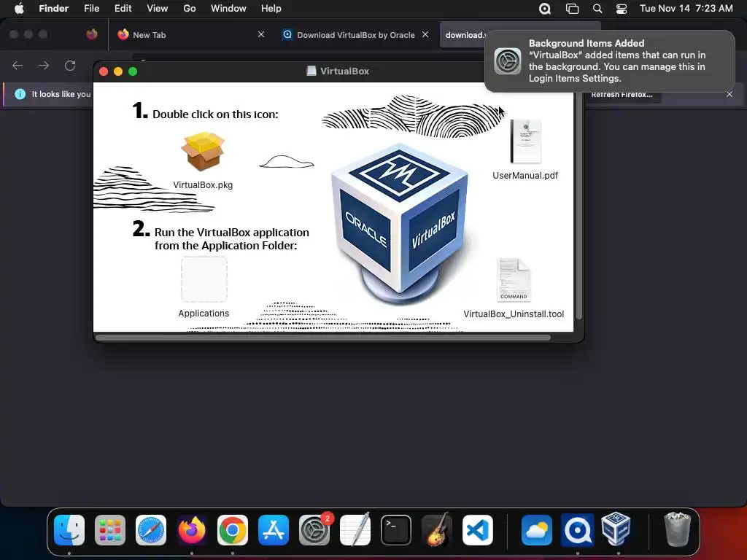Switch to Firefox in the Dock
This screenshot has width=747, height=560.
[192, 530]
